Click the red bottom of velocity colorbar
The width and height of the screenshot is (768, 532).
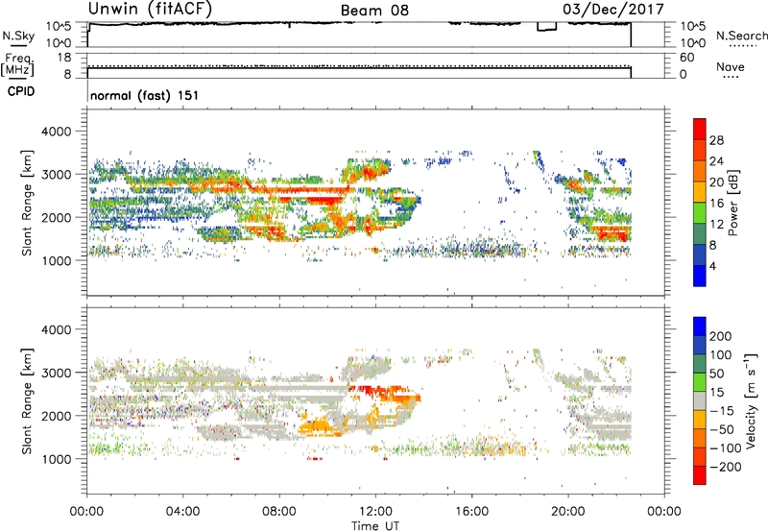tap(700, 475)
